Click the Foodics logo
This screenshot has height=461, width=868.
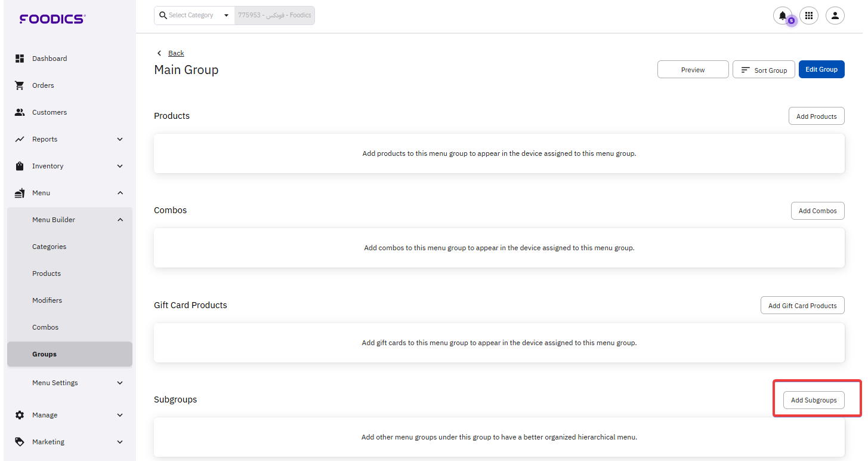[52, 19]
